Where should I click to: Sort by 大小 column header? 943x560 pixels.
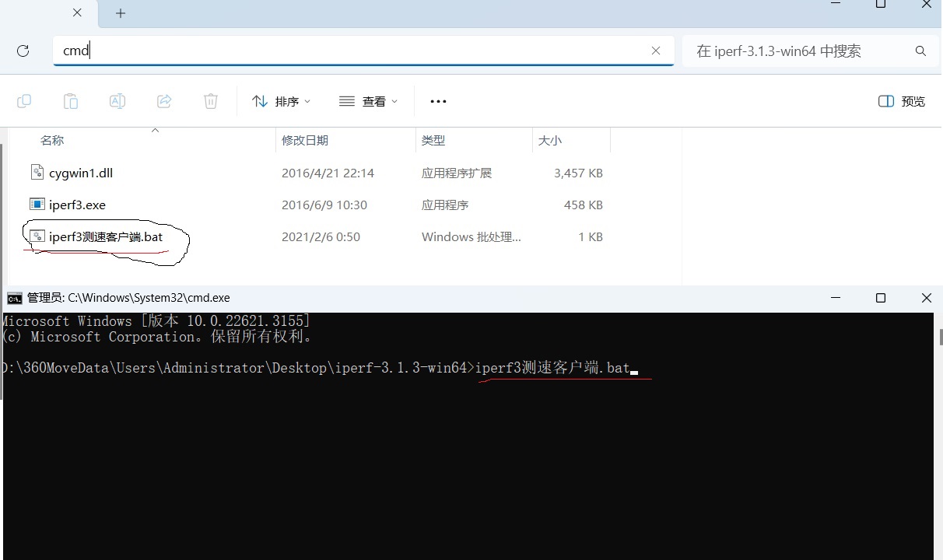click(x=550, y=140)
